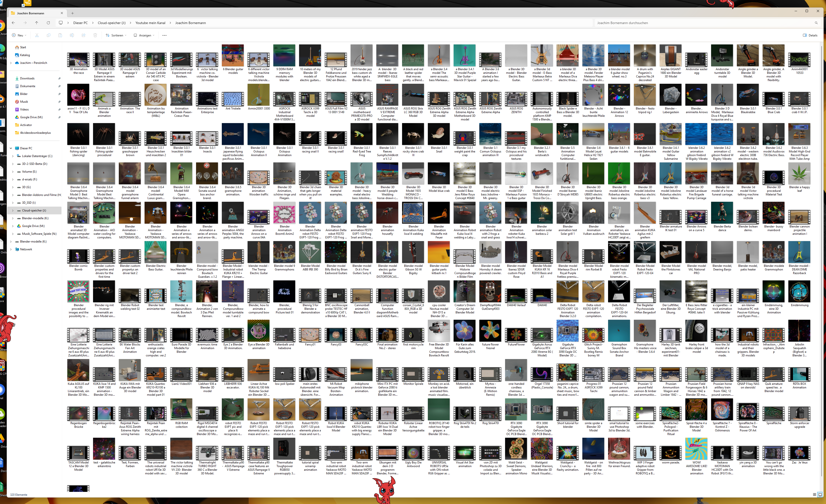Open the three-dots more options menu
826x504 pixels.
[164, 35]
